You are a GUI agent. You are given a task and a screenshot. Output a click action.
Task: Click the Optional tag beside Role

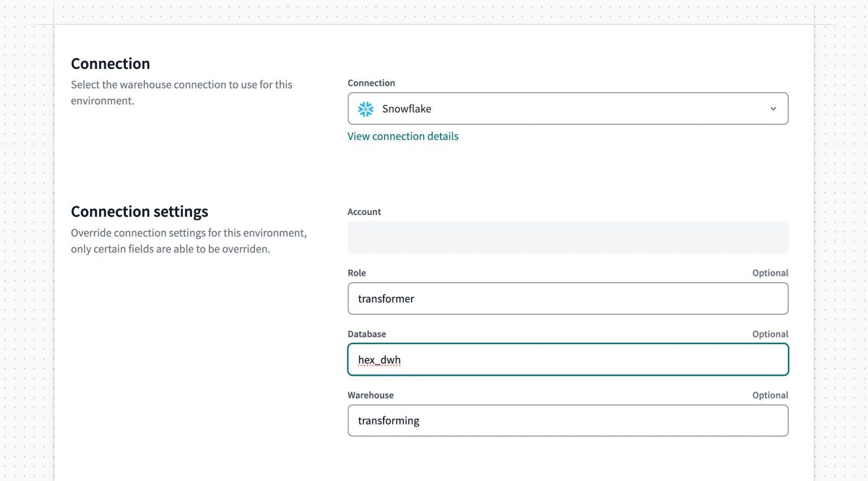point(770,273)
